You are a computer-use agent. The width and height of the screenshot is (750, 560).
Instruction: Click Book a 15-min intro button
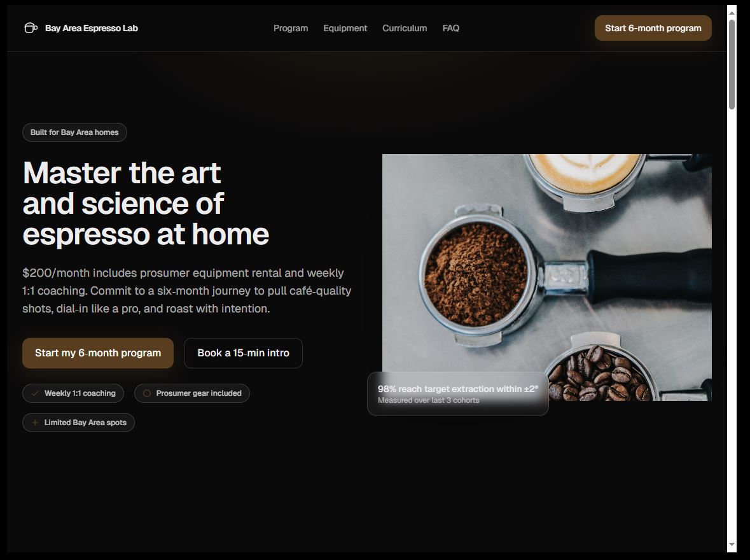pyautogui.click(x=243, y=353)
